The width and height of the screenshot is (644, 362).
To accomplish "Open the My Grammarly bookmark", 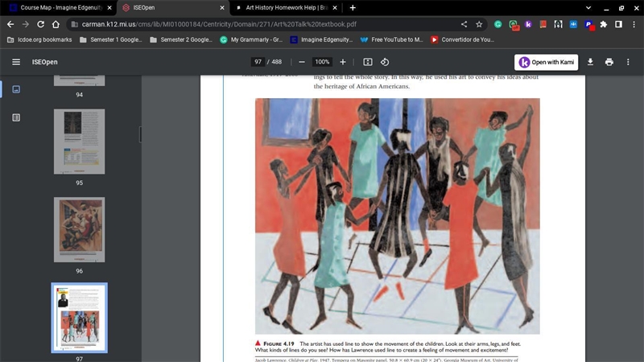I will pyautogui.click(x=251, y=39).
